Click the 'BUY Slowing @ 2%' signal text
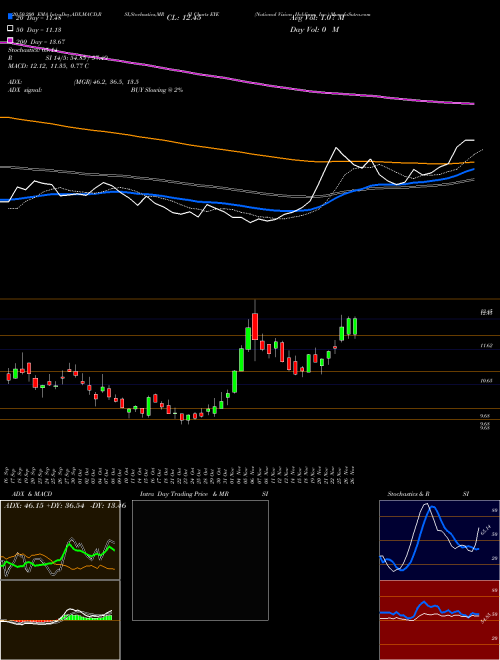500x660 pixels. tap(157, 90)
